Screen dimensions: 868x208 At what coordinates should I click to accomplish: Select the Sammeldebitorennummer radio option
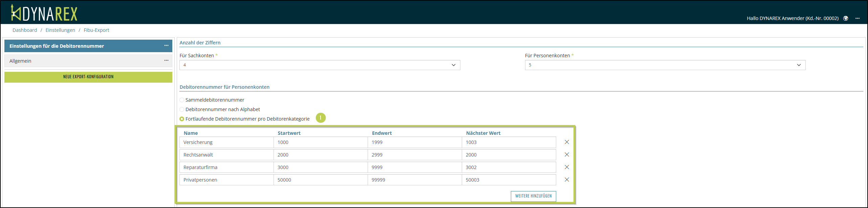coord(182,100)
